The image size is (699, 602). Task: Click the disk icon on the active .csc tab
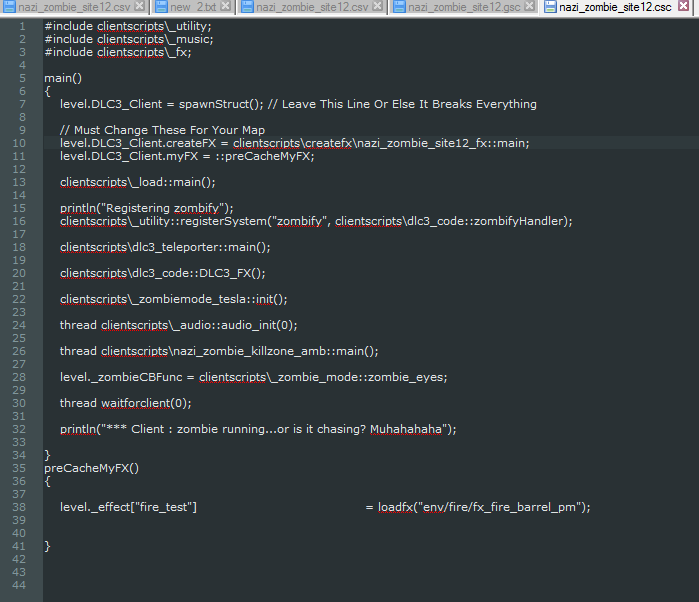(551, 7)
